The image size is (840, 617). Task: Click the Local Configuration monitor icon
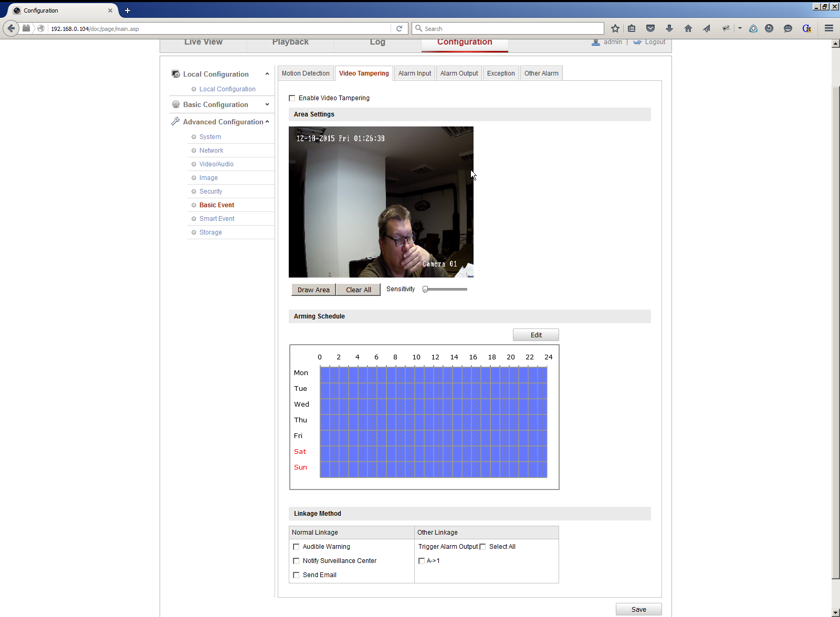[176, 74]
